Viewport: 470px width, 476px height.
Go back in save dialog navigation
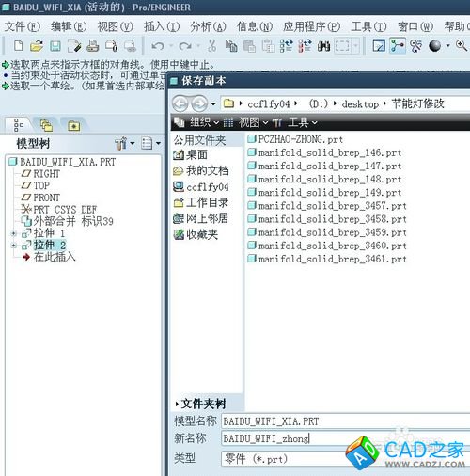pos(180,103)
